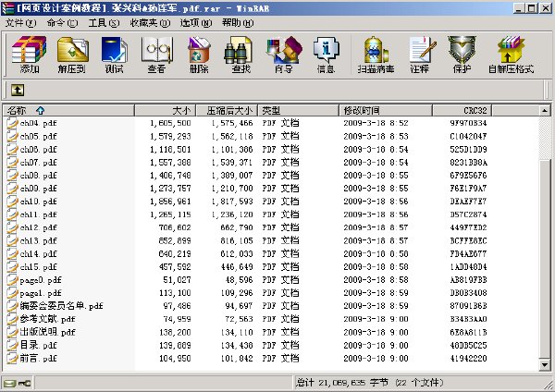Click the 自解压格式 (SFX) toolbar icon
Viewport: 555px width, 392px height.
(x=511, y=55)
